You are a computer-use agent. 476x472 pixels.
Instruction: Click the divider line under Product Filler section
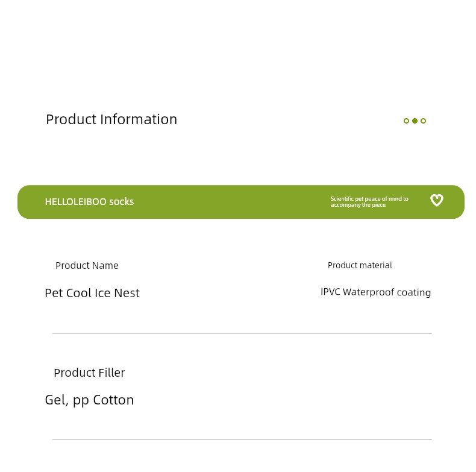coord(242,439)
